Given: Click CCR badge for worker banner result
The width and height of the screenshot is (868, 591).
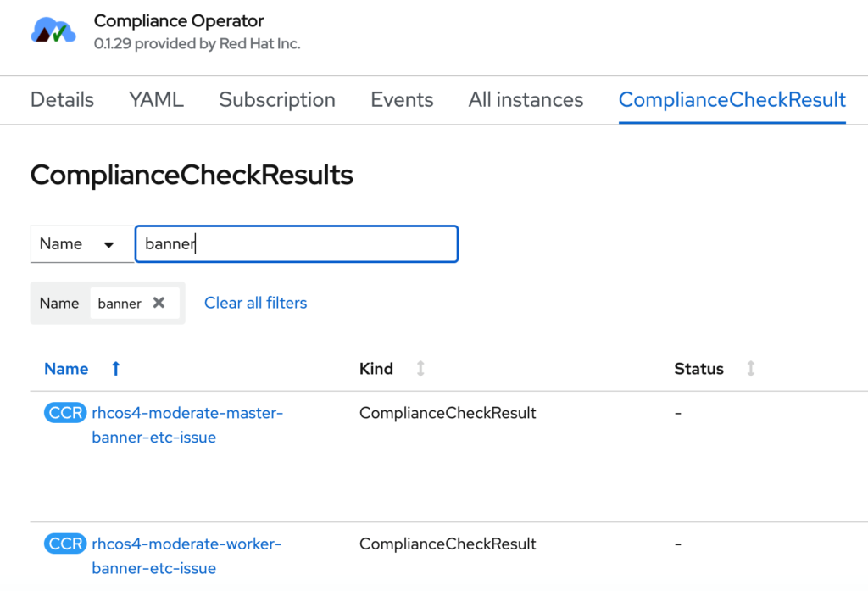Looking at the screenshot, I should tap(65, 544).
